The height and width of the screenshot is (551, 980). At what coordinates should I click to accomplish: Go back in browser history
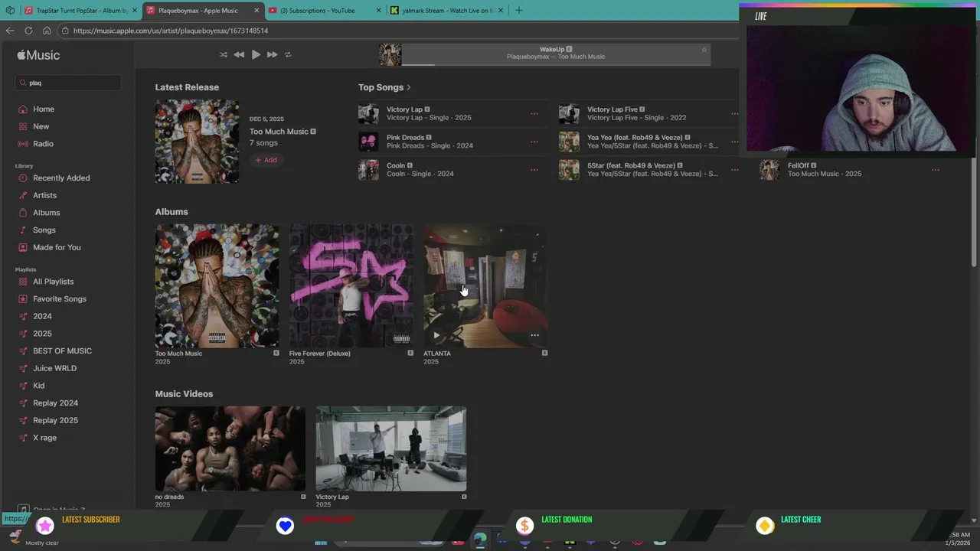[10, 31]
